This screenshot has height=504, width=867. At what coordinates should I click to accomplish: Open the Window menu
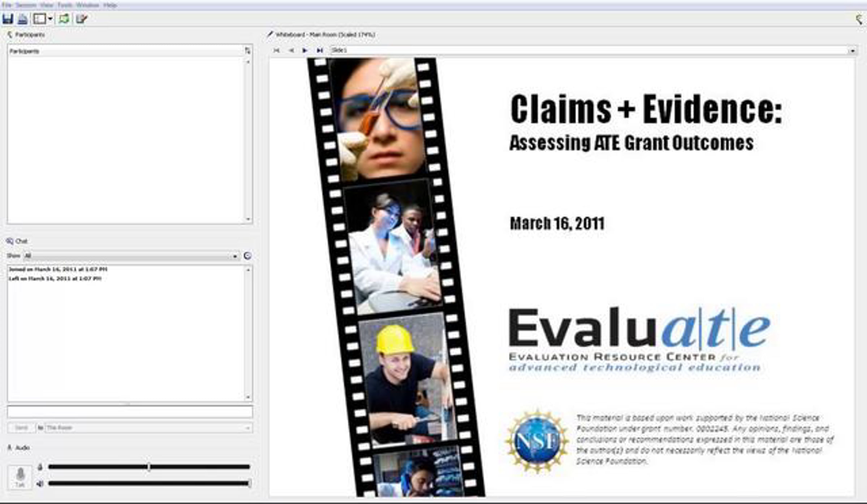click(x=87, y=5)
